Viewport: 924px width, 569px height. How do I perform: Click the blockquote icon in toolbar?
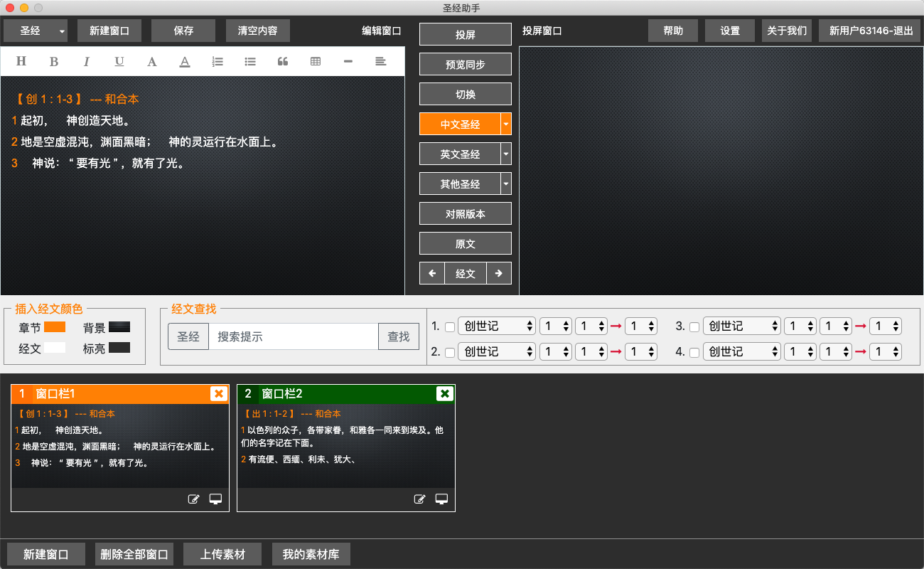pyautogui.click(x=283, y=62)
